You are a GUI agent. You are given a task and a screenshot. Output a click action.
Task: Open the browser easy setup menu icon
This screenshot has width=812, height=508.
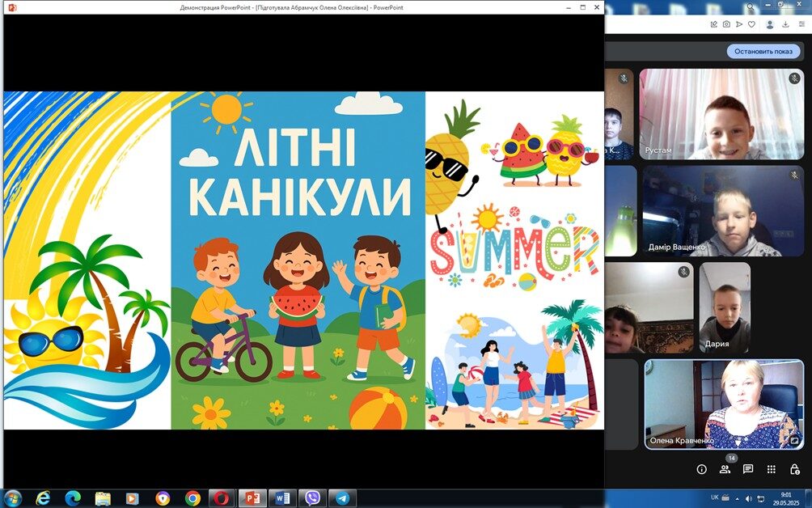coord(801,24)
